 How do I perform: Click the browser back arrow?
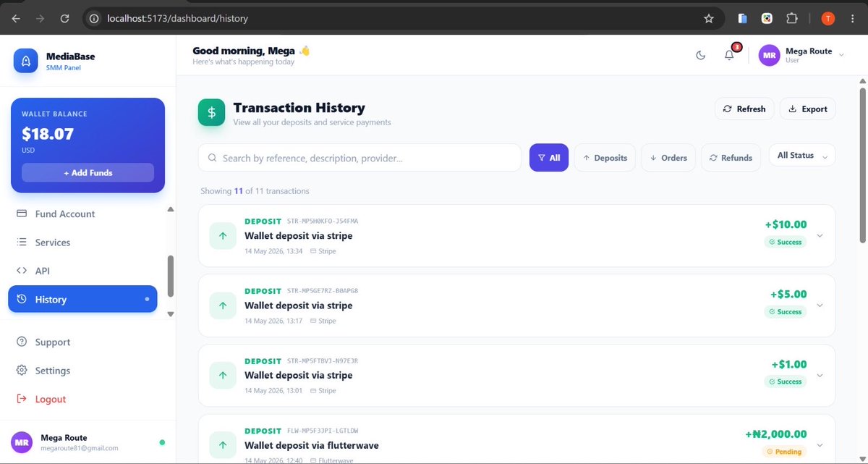tap(16, 18)
